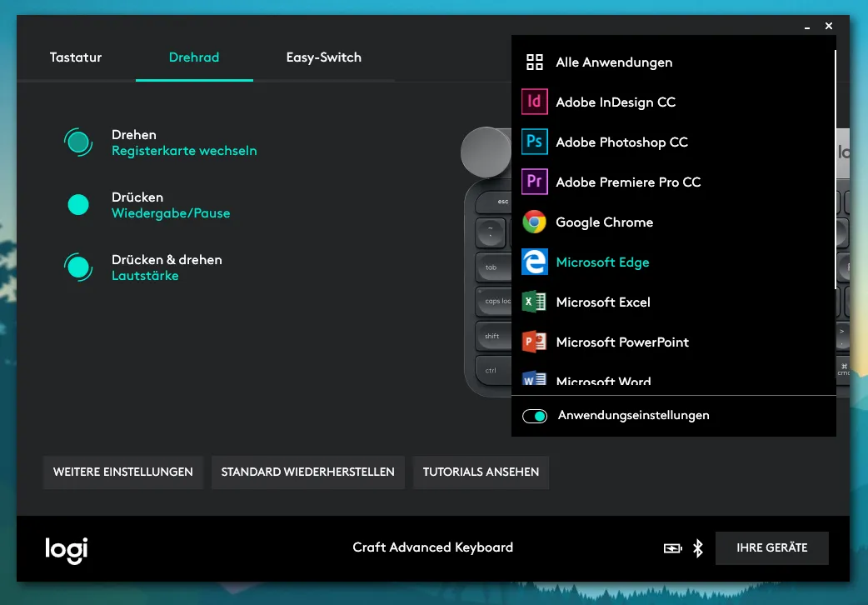The height and width of the screenshot is (605, 868).
Task: Choose the Adobe InDesign CC icon
Action: click(534, 102)
